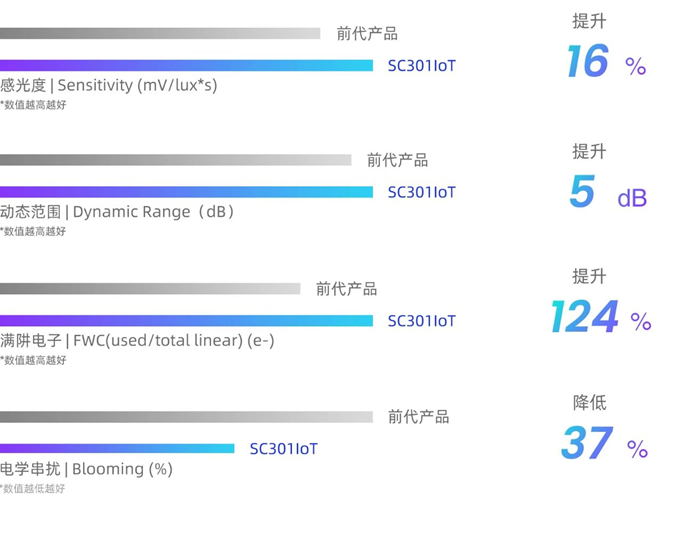Image resolution: width=682 pixels, height=534 pixels.
Task: Click the gray previous-generation Dynamic Range bar
Action: click(176, 160)
